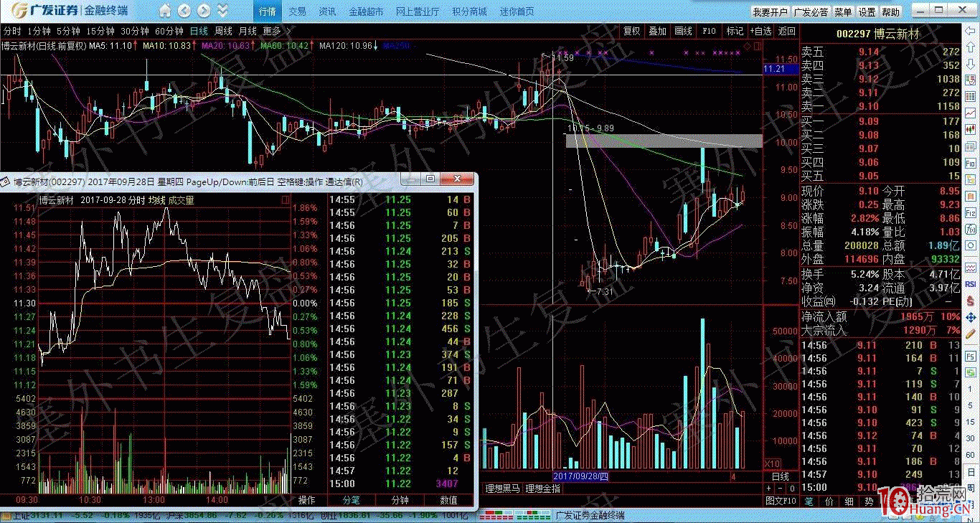
Task: Switch the popup to the 数值 tab
Action: tap(449, 500)
